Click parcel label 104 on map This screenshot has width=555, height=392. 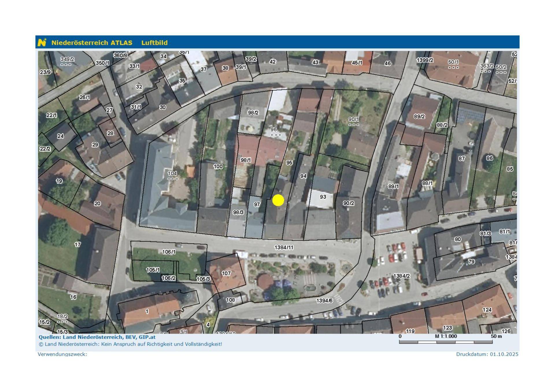click(x=172, y=173)
